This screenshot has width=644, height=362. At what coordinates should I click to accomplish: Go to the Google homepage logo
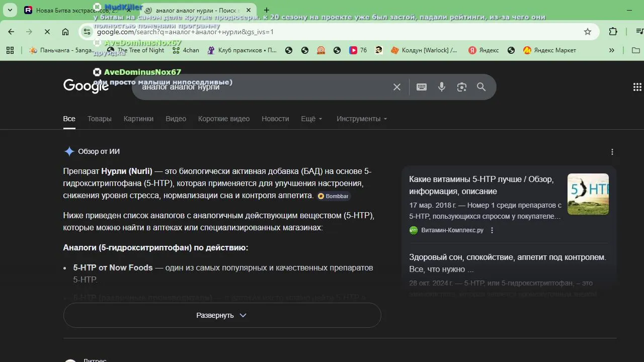point(86,86)
